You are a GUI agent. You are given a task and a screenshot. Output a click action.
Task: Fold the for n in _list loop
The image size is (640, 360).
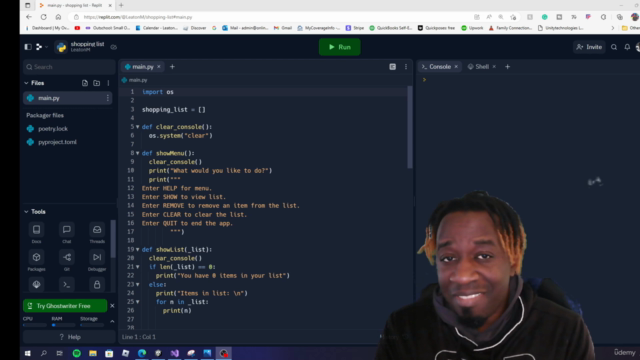[x=138, y=302]
